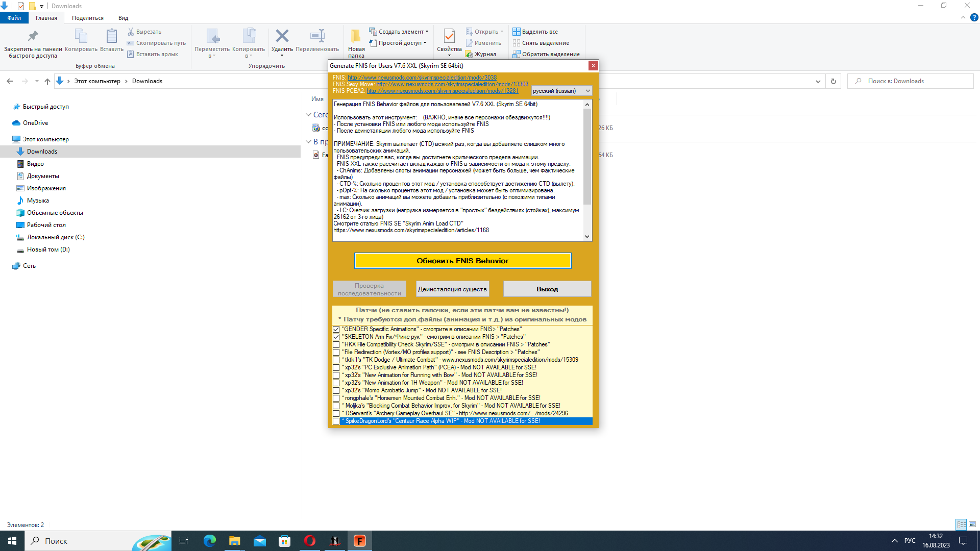
Task: Click the Pin to Quick access icon
Action: pos(33,37)
